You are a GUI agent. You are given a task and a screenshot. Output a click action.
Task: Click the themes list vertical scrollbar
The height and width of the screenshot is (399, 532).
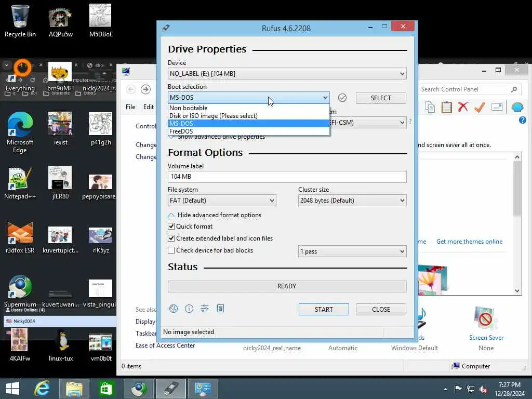coord(517,224)
